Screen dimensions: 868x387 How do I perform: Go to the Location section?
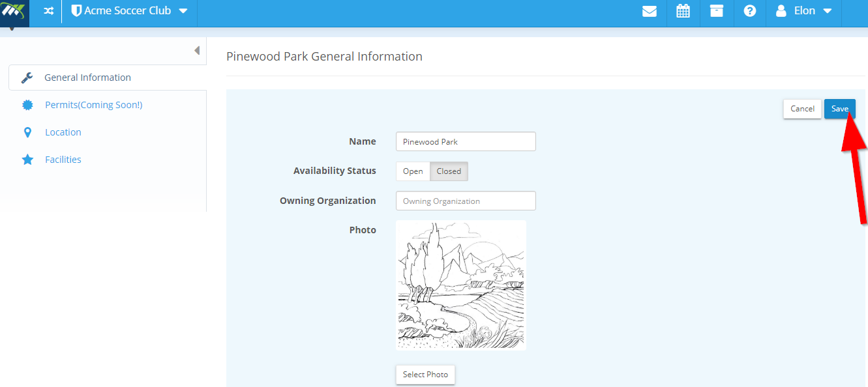(63, 132)
